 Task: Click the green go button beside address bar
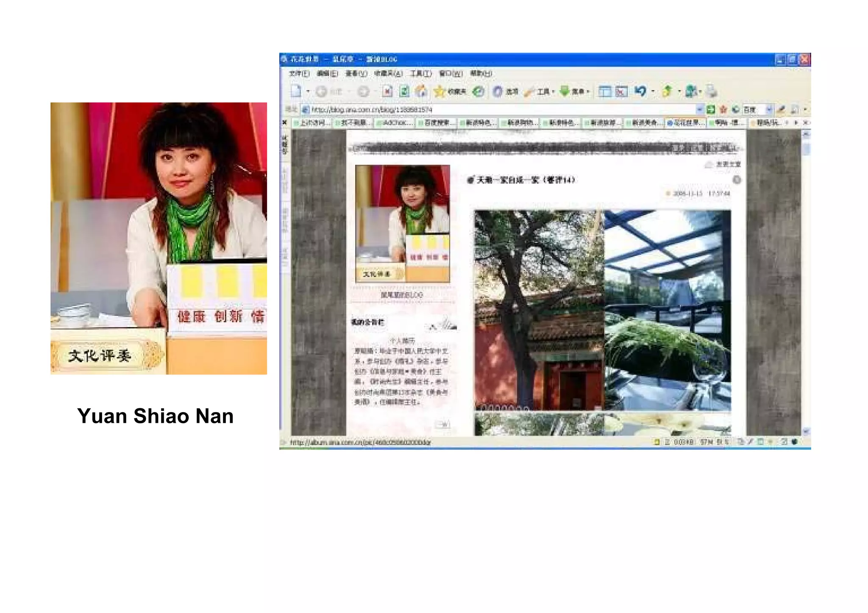pyautogui.click(x=711, y=110)
